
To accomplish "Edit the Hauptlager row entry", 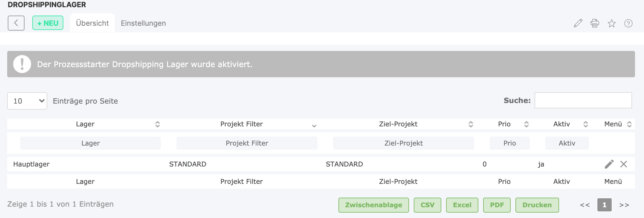I will point(609,164).
